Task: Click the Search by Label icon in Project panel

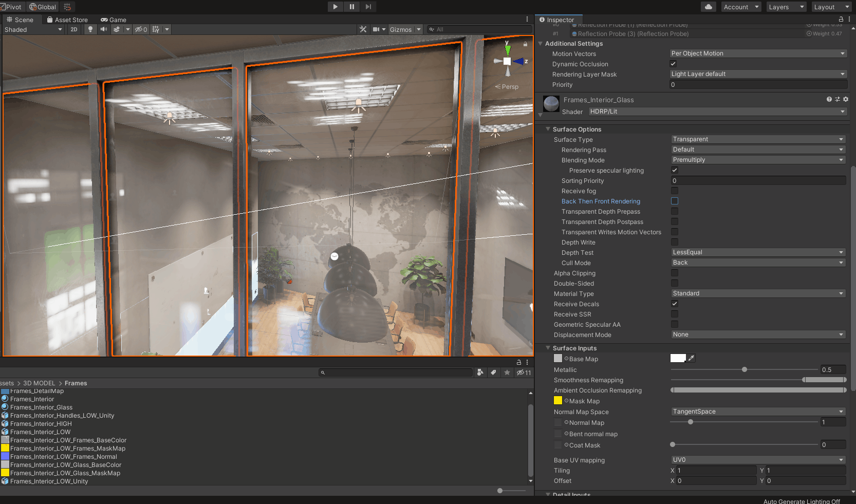Action: [x=493, y=372]
